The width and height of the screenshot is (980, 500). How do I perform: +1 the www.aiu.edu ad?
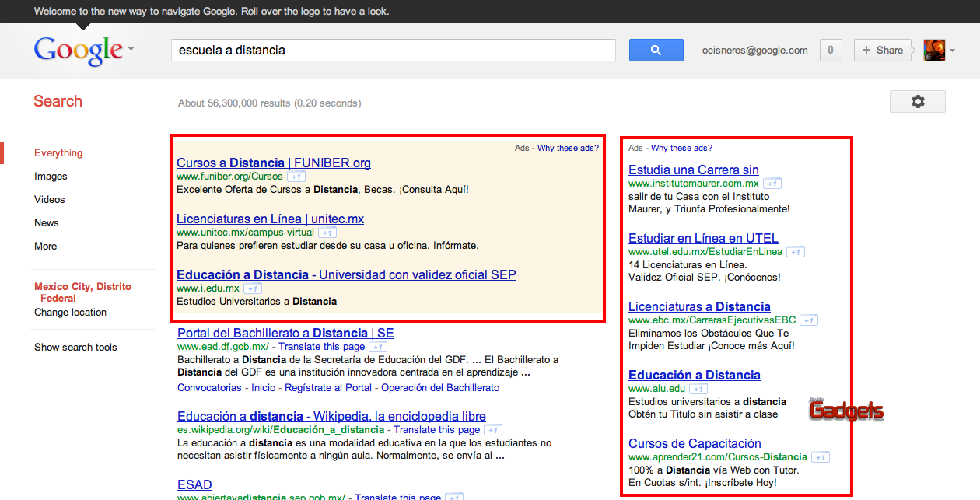point(698,389)
